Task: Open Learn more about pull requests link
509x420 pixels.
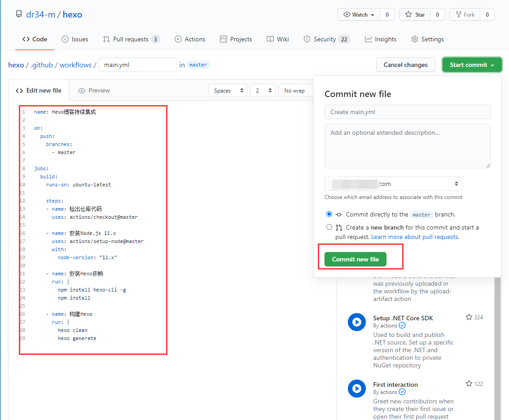Action: [x=415, y=237]
